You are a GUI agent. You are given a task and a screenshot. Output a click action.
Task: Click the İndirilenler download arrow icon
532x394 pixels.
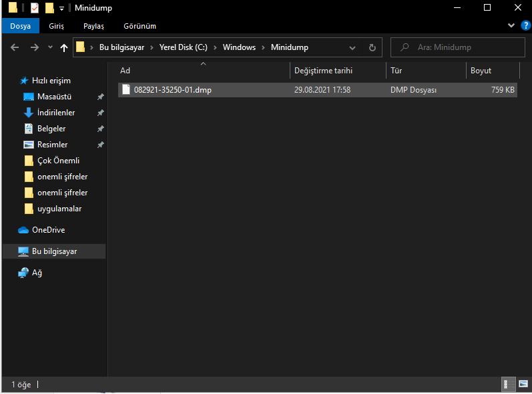(29, 113)
